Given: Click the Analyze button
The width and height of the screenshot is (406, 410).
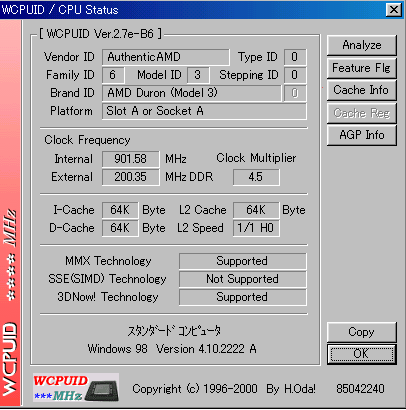Looking at the screenshot, I should pyautogui.click(x=362, y=45).
